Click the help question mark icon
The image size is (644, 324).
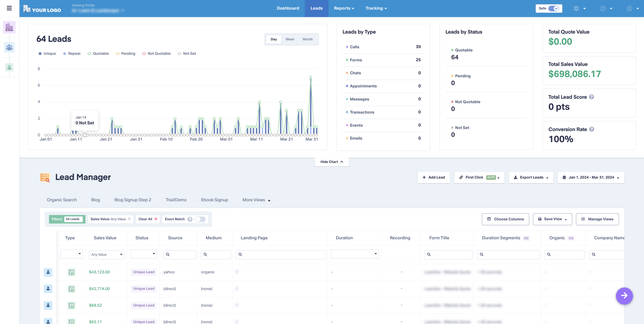tap(603, 8)
